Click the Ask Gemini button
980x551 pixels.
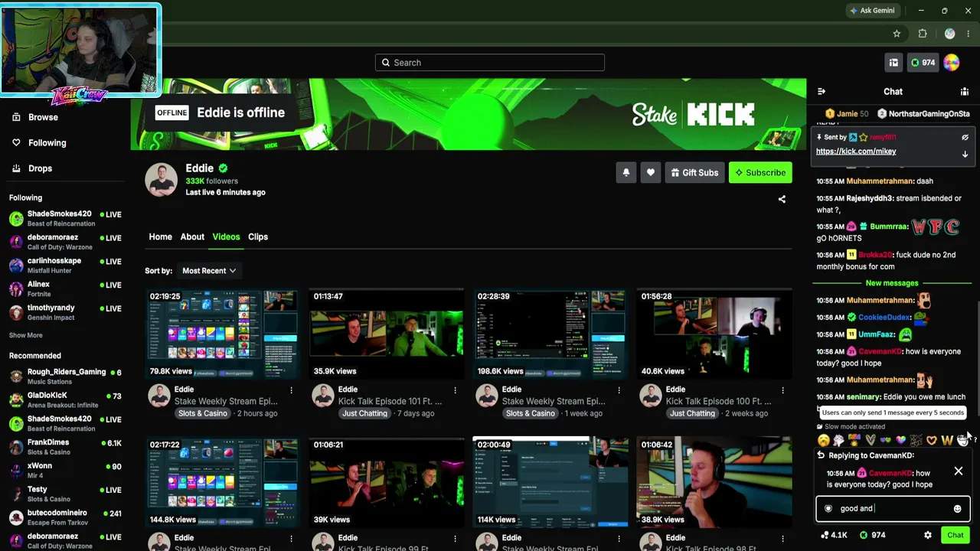click(x=871, y=11)
